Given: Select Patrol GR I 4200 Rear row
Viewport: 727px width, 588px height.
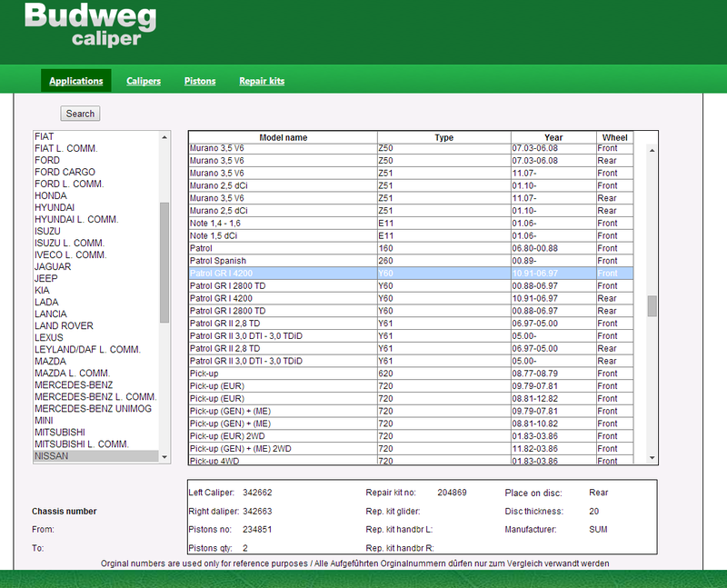Looking at the screenshot, I should 411,298.
